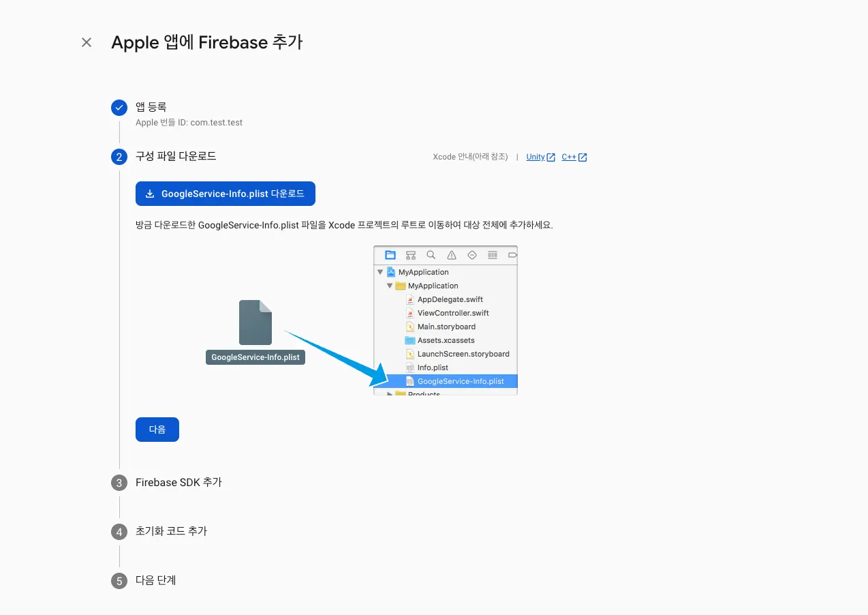Close the Apple 앱에 Firebase 추가 wizard
Screen dimensions: 868x615
[x=87, y=42]
